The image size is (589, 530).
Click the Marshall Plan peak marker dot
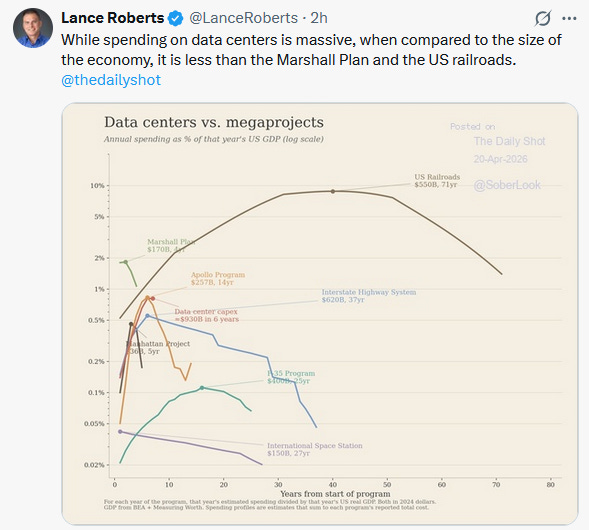126,262
